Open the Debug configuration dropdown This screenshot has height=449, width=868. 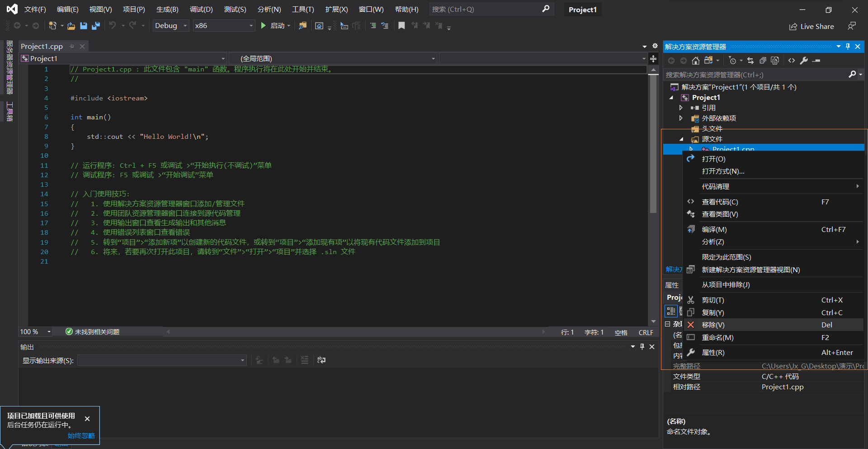point(170,26)
